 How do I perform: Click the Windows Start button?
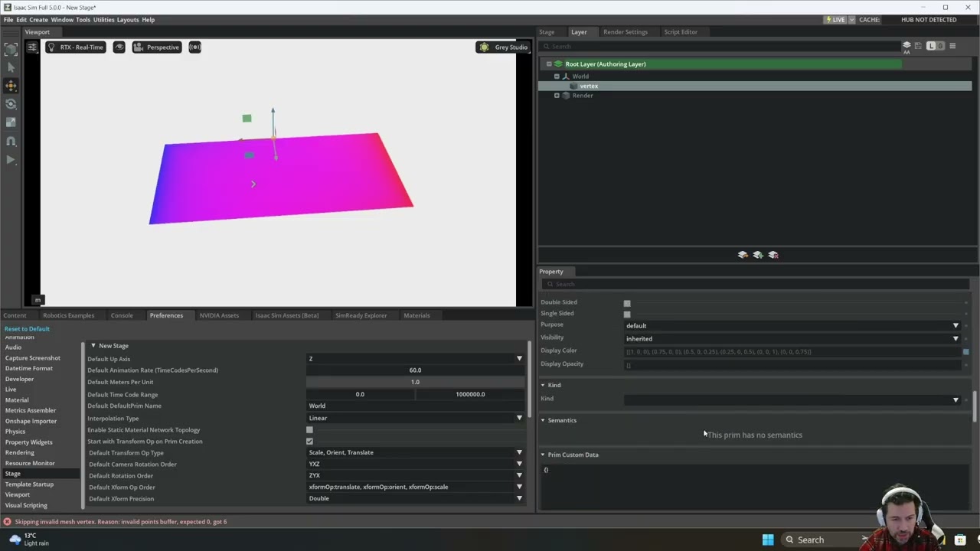tap(768, 540)
